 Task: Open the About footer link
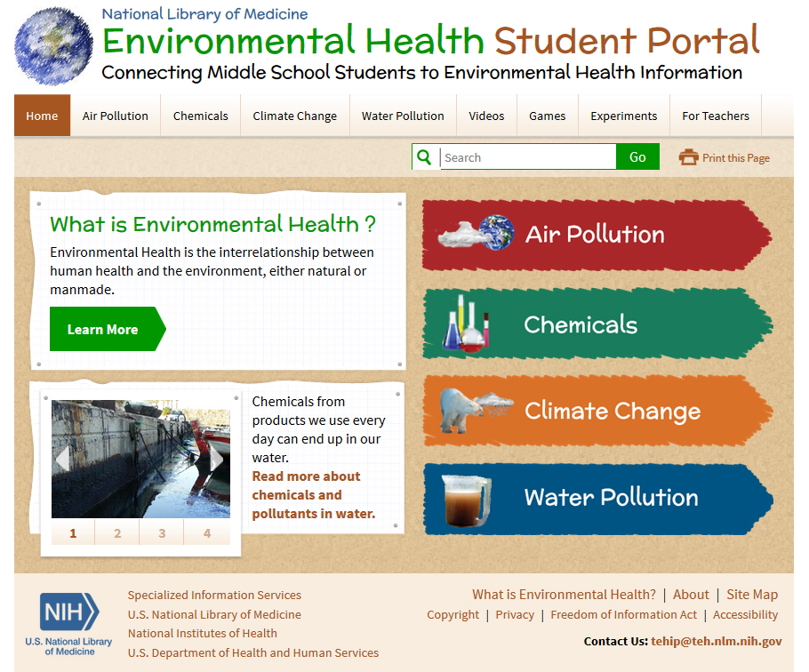[x=691, y=594]
